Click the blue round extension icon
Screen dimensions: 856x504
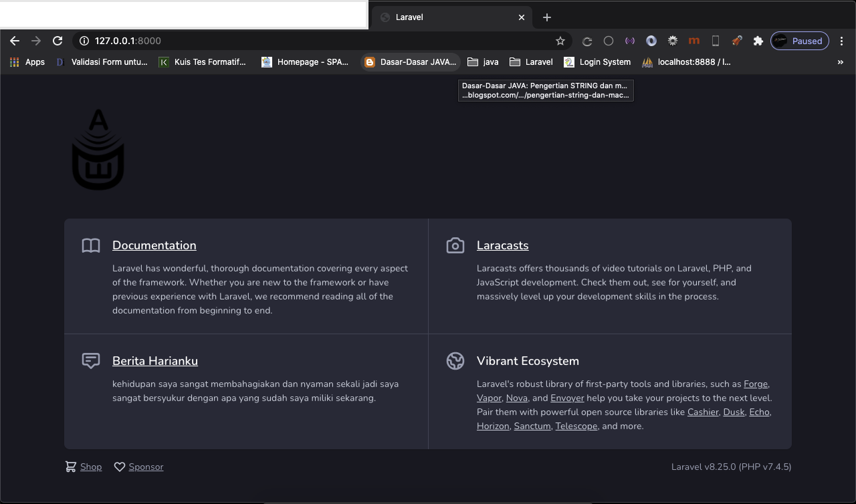click(x=651, y=41)
